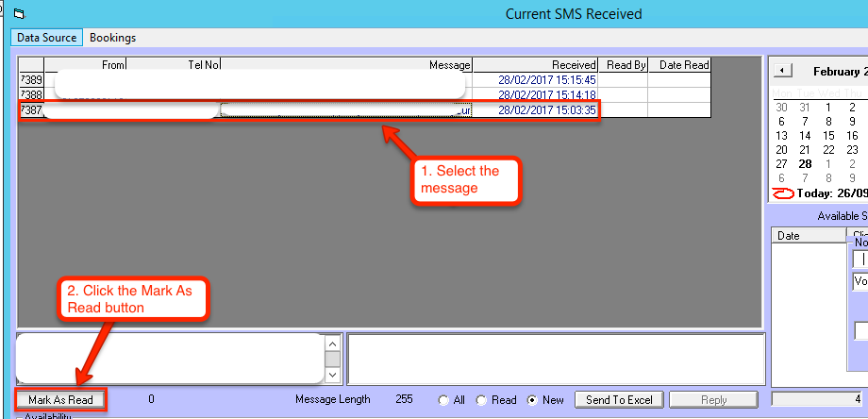Select the All radio button
The width and height of the screenshot is (868, 419).
tap(444, 400)
